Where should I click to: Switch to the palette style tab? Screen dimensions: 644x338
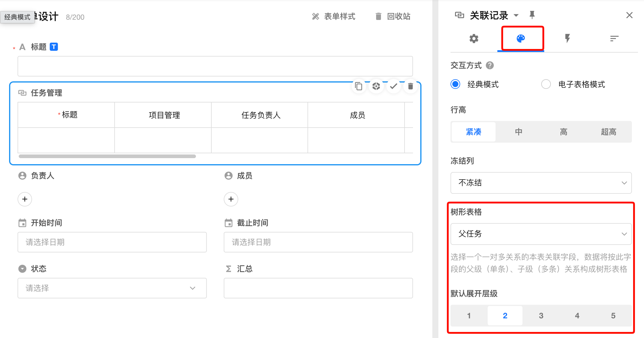tap(521, 38)
